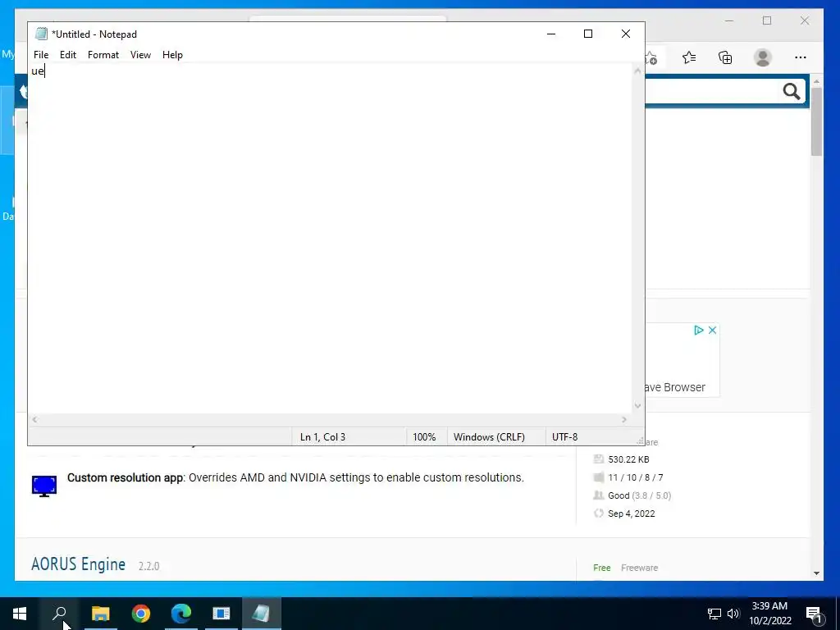Open the volume tray icon
840x630 pixels.
point(733,614)
